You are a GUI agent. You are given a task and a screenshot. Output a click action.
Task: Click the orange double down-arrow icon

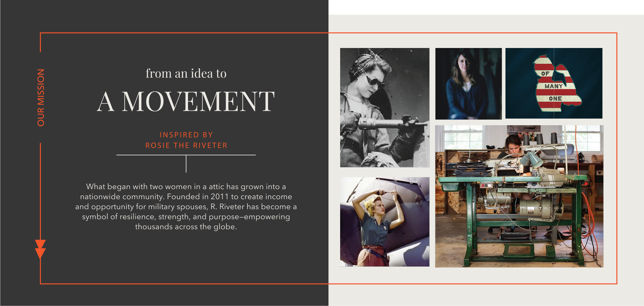[40, 249]
